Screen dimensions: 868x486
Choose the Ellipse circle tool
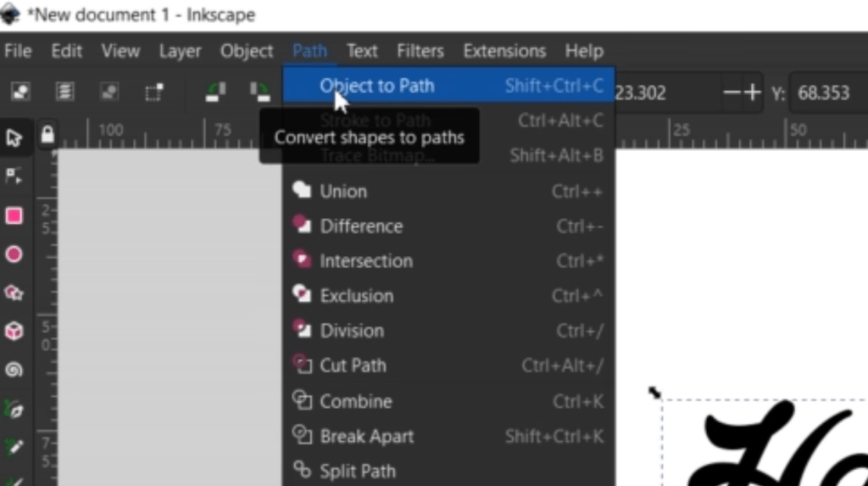tap(14, 254)
